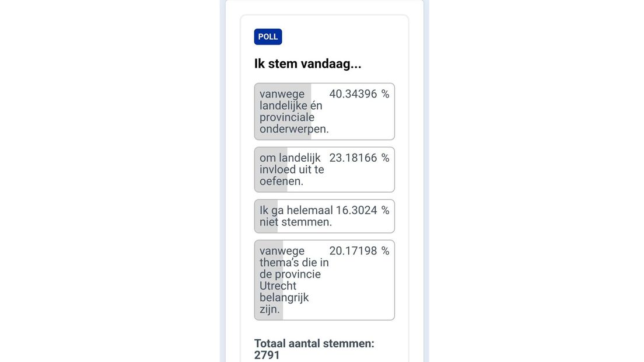Click the total vote count 2791
This screenshot has height=362, width=644.
click(267, 355)
